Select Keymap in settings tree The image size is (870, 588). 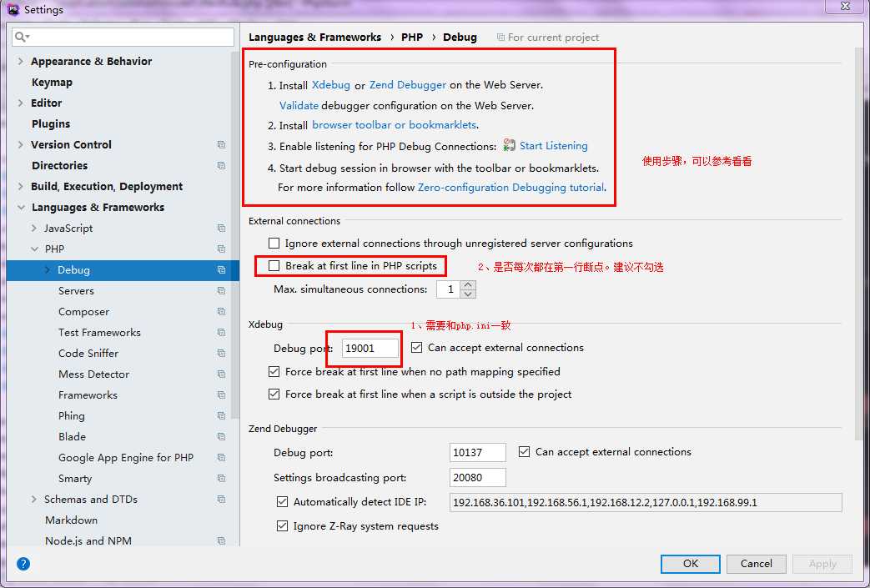pos(53,82)
